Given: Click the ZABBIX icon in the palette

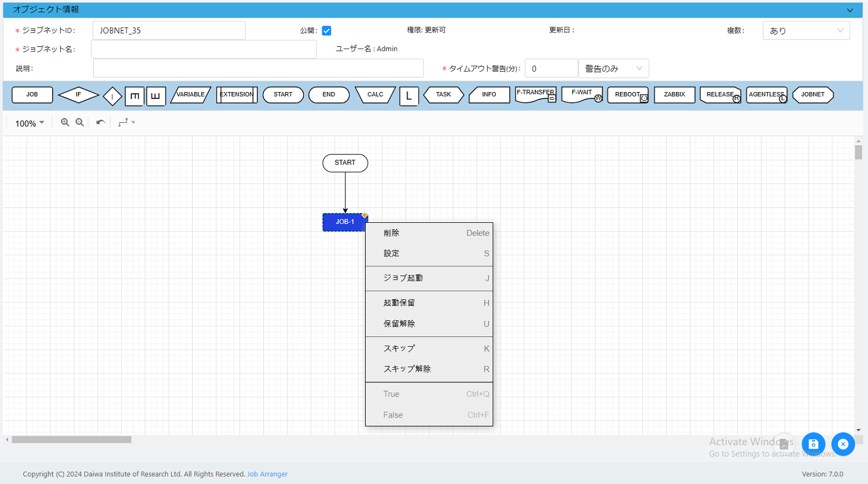Looking at the screenshot, I should coord(674,94).
